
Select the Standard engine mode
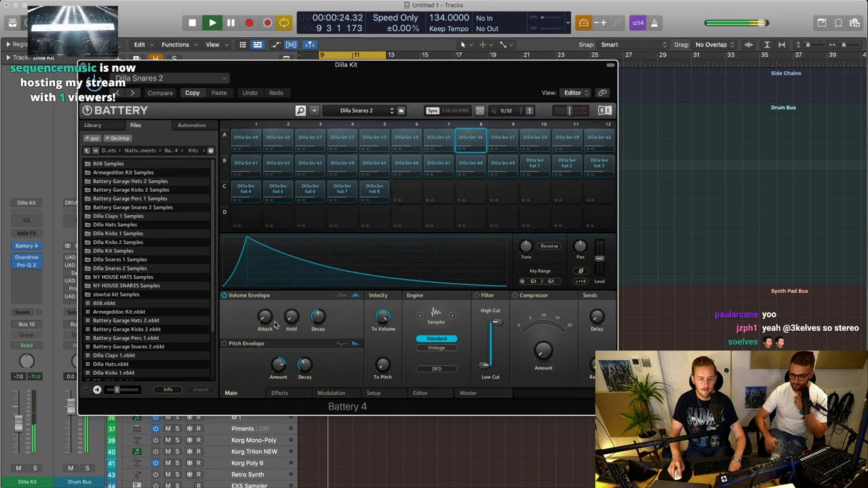tap(436, 338)
